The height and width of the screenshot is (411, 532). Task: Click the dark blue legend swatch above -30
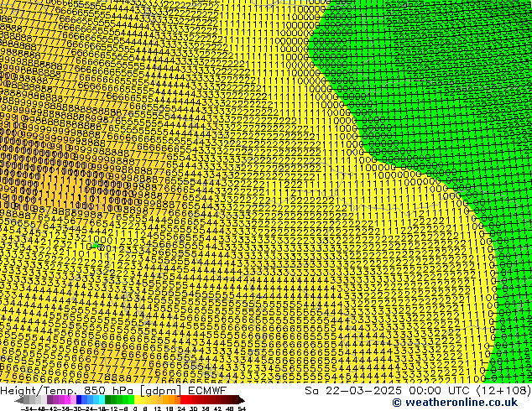click(x=79, y=399)
